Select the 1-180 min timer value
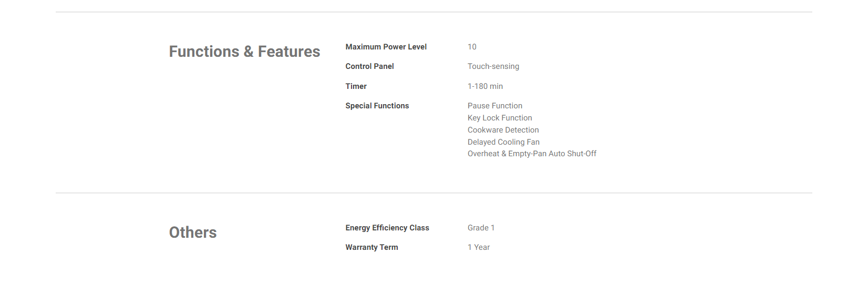This screenshot has height=283, width=868. pyautogui.click(x=485, y=86)
